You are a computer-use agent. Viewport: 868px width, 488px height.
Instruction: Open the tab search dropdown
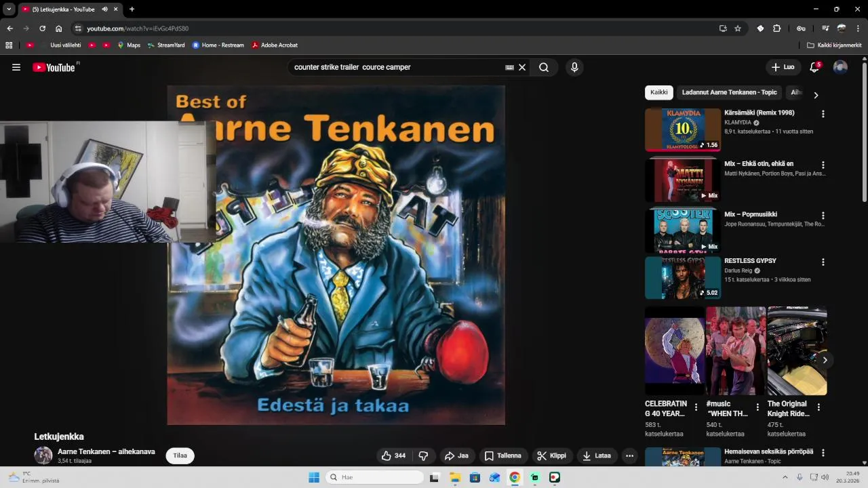[x=9, y=9]
